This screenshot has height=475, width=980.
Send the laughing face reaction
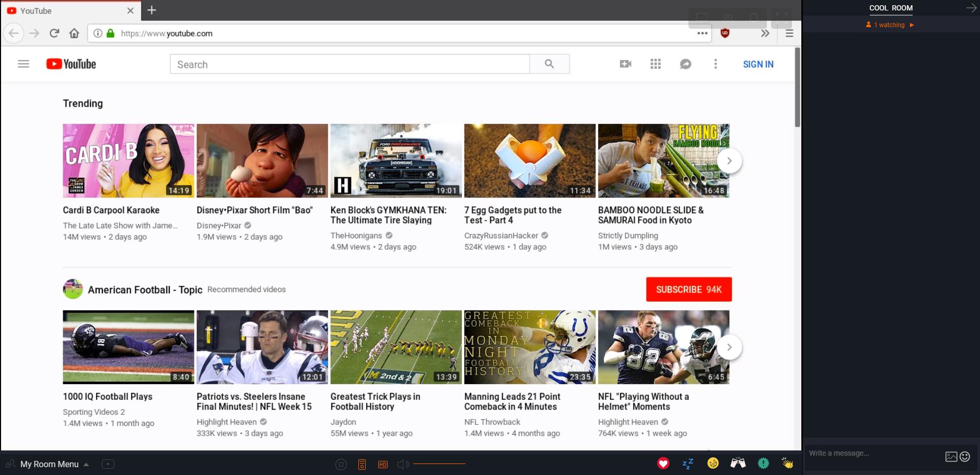tap(713, 464)
